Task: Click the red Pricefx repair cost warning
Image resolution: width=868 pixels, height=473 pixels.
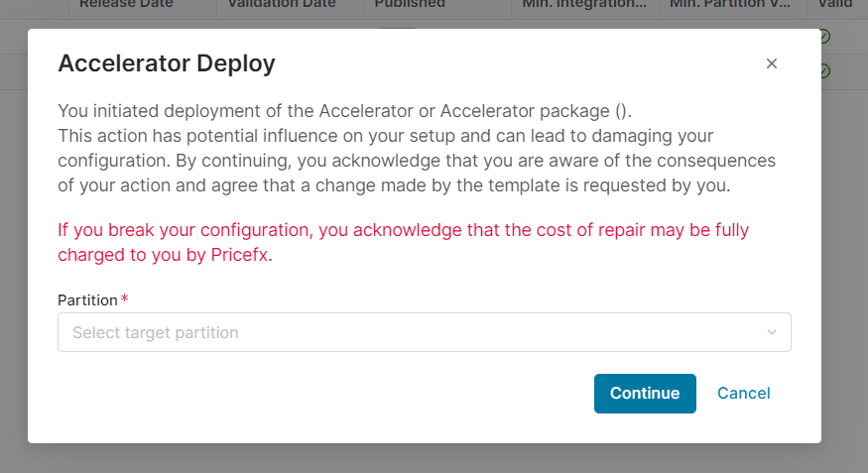Action: coord(403,241)
